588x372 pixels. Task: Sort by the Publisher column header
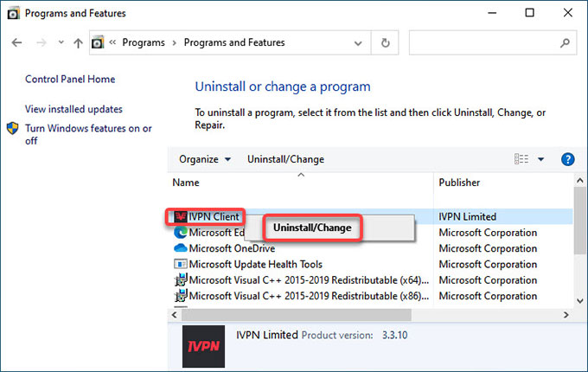[459, 183]
